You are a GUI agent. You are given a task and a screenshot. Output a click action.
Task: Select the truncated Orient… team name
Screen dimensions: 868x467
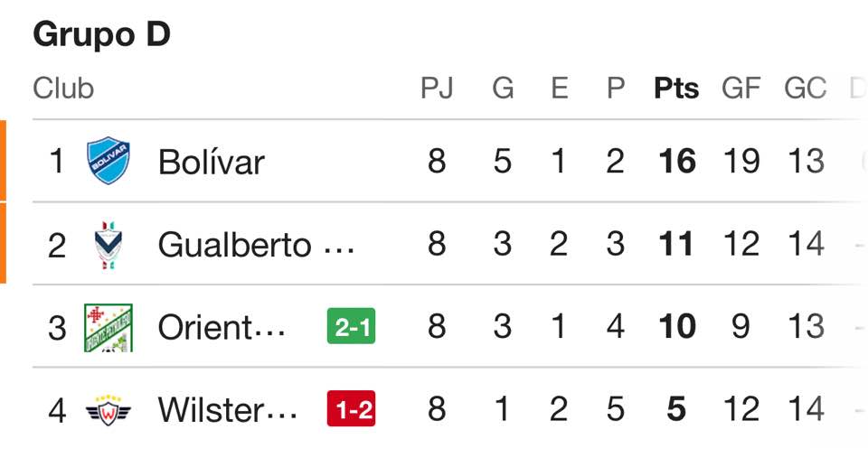pos(222,327)
